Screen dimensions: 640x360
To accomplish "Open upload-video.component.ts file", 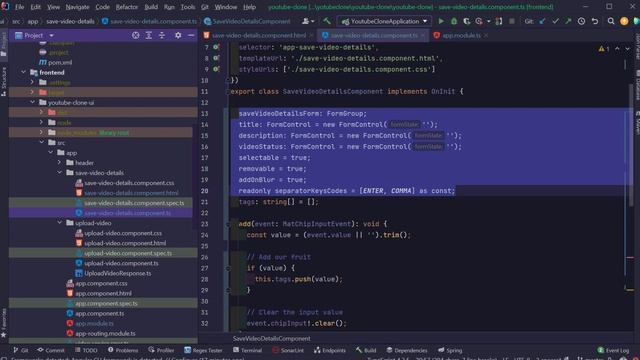I will click(x=121, y=263).
